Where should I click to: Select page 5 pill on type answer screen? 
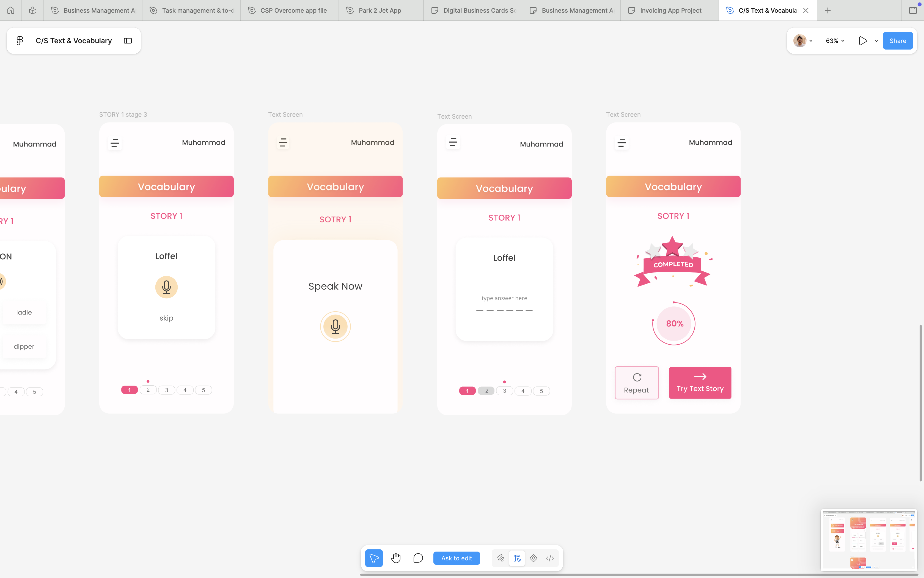[541, 391]
